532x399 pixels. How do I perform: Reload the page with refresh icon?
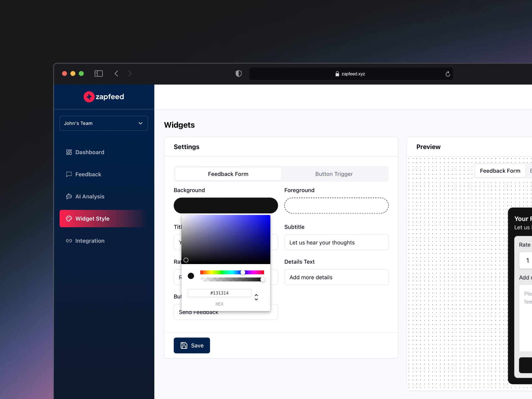click(x=447, y=74)
